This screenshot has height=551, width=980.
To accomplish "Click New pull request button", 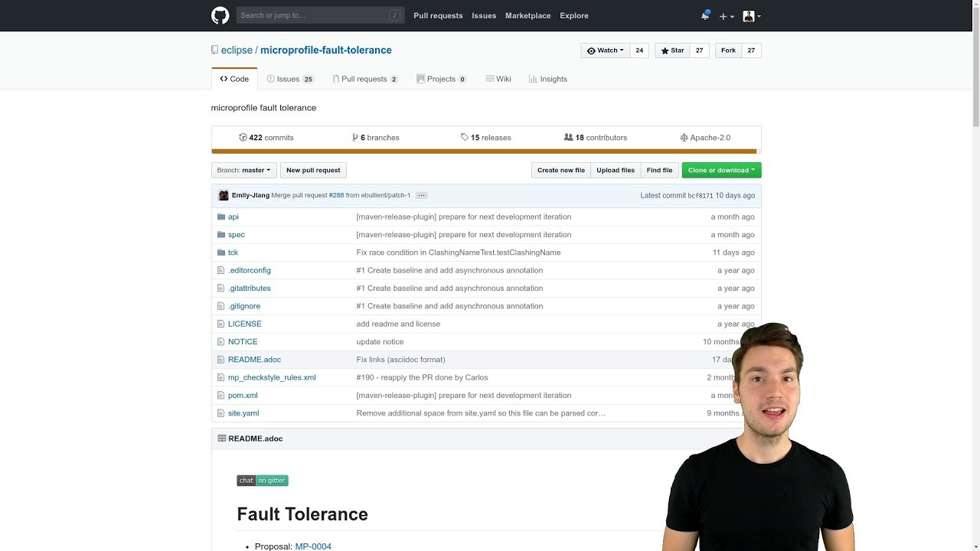I will pos(313,170).
